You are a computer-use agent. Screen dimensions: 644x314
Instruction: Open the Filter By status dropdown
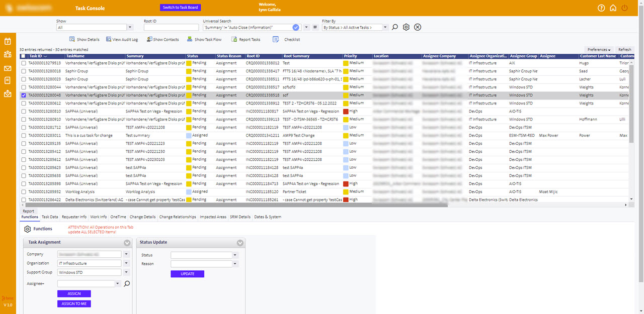pyautogui.click(x=385, y=28)
